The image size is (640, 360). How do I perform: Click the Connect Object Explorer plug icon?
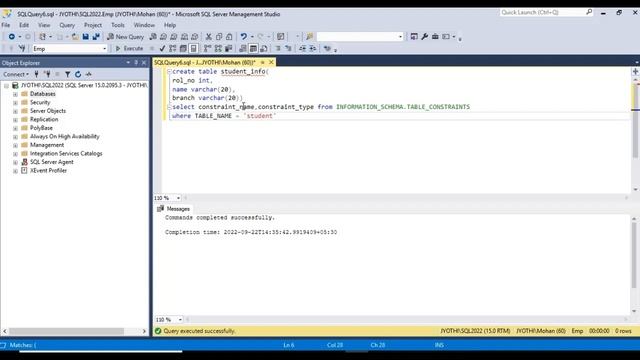click(37, 74)
